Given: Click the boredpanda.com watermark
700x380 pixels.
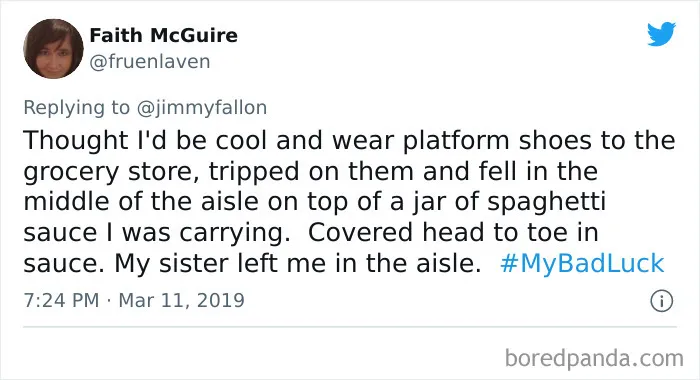Looking at the screenshot, I should (594, 358).
